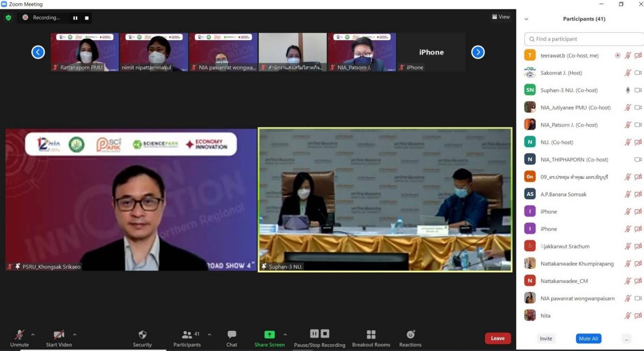Select NIA_Patsorn J. video thumbnail

pyautogui.click(x=361, y=52)
